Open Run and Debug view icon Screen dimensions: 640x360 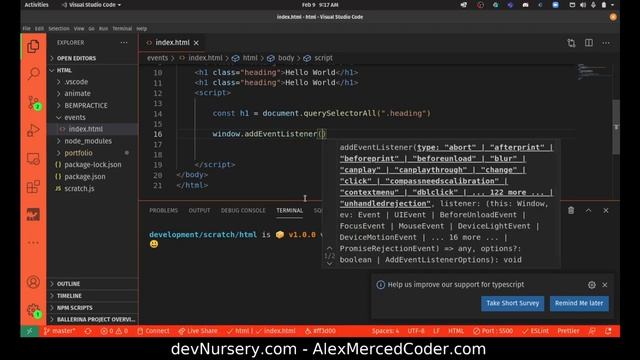(33, 131)
